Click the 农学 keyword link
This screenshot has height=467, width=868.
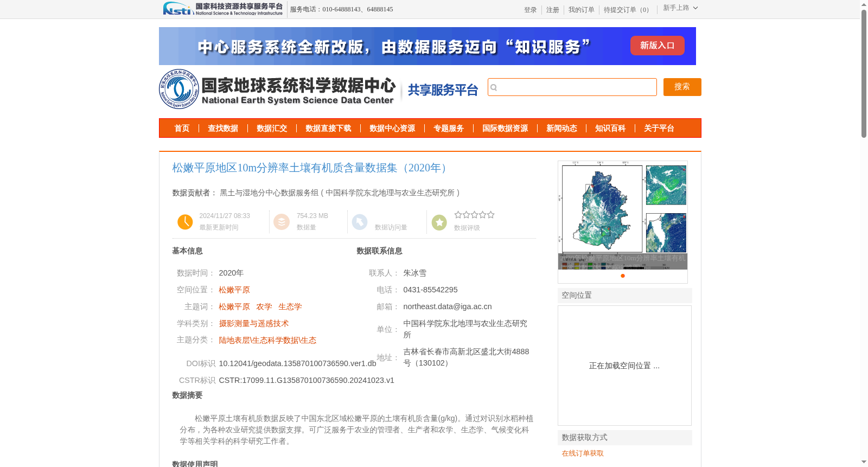click(x=264, y=307)
